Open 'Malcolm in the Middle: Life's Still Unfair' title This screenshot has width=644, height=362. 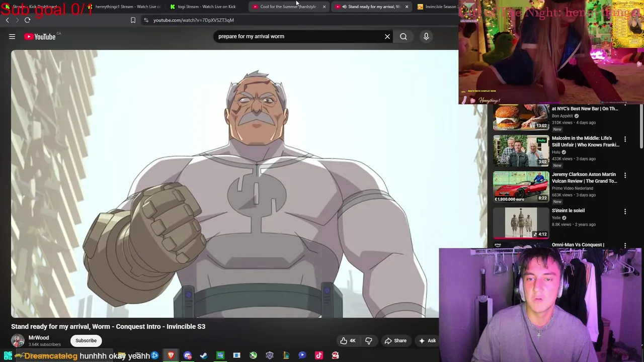point(585,141)
